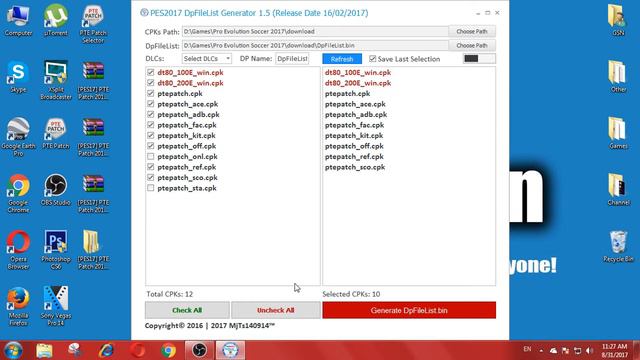Open the Computer desktop icon
The width and height of the screenshot is (640, 360).
point(18,21)
